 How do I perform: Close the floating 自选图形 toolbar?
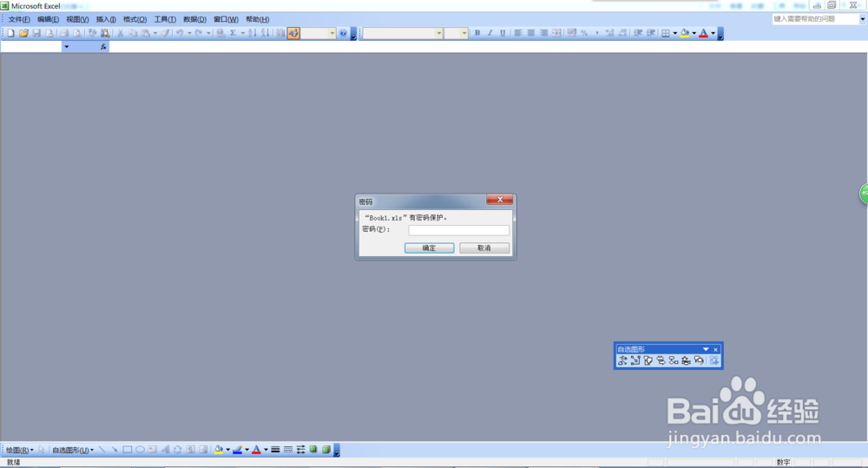(716, 349)
